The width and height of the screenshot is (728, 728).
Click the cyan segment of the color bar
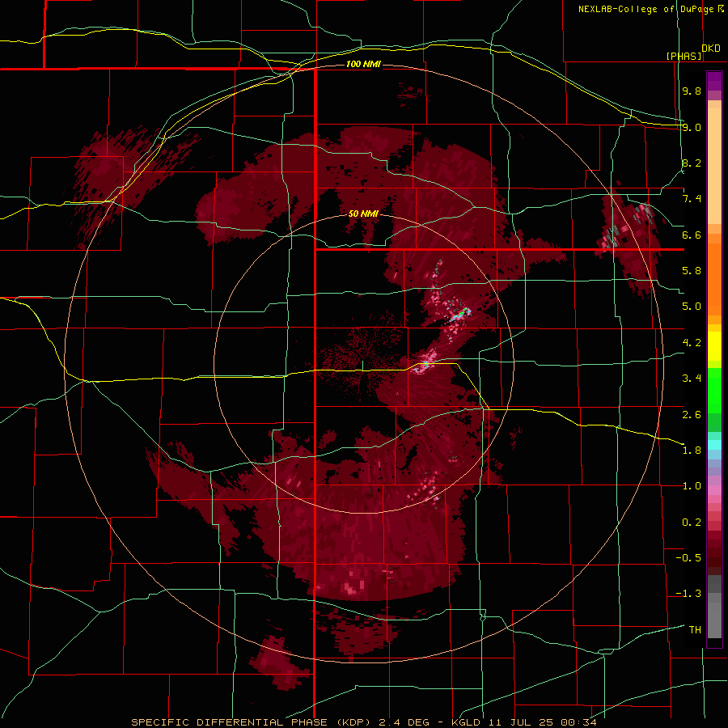coord(714,444)
